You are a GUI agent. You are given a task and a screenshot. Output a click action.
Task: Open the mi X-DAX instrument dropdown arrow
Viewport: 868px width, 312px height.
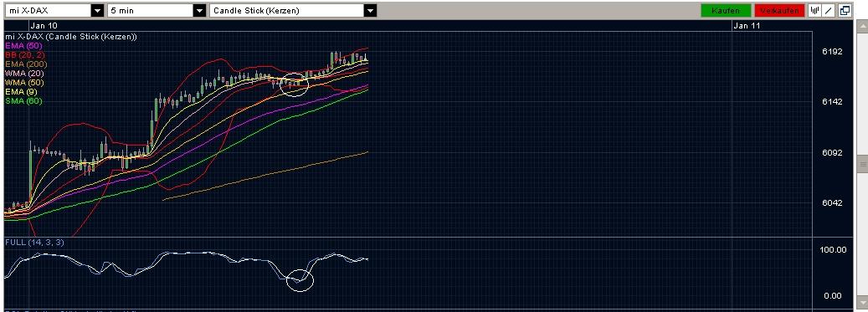(97, 11)
